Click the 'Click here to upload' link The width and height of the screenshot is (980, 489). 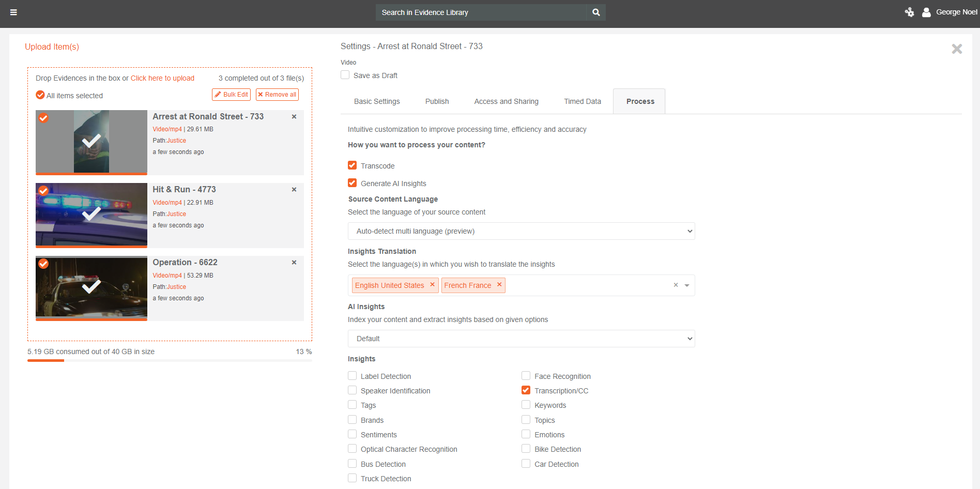162,78
